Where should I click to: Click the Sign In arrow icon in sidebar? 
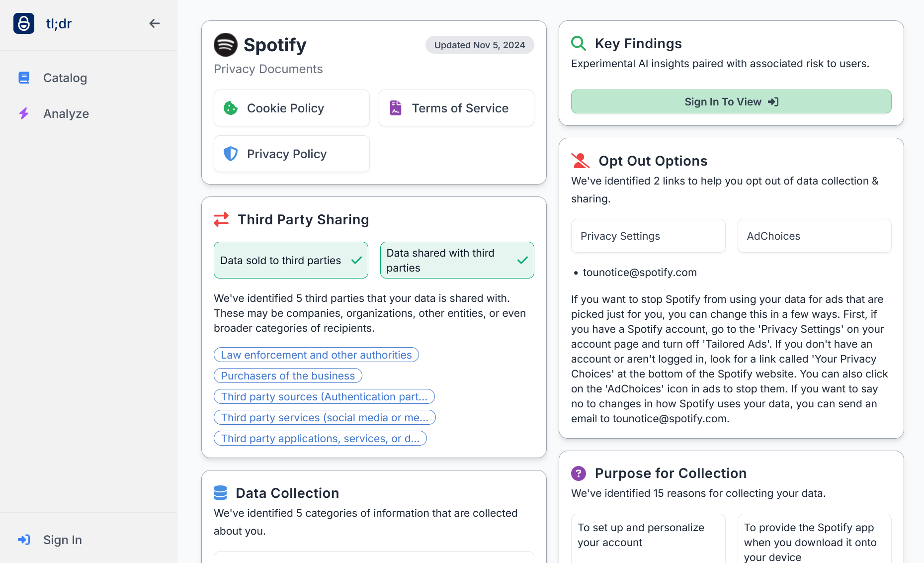(x=24, y=540)
